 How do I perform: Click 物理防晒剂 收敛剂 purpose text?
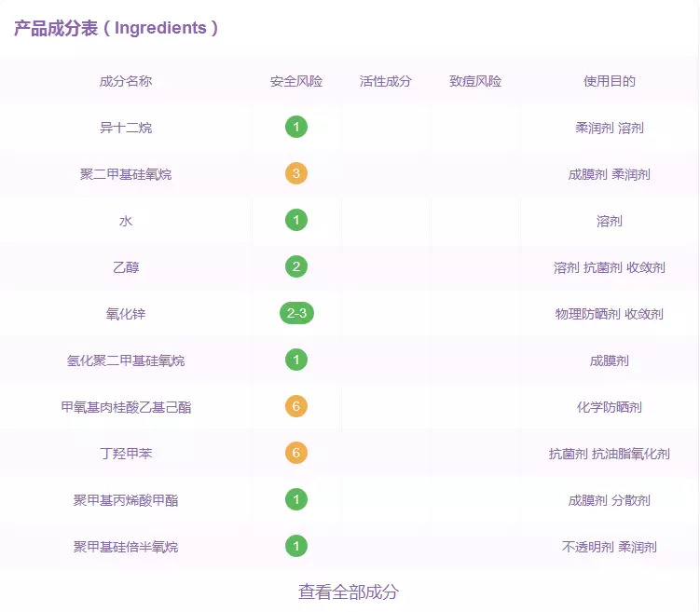[609, 314]
